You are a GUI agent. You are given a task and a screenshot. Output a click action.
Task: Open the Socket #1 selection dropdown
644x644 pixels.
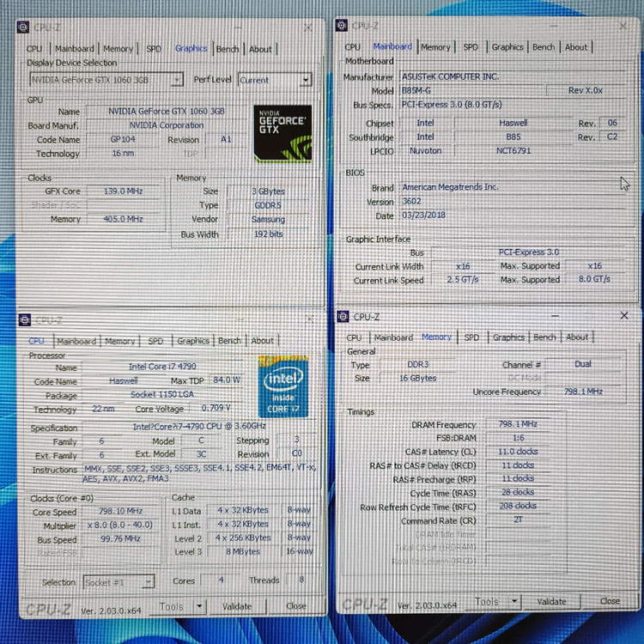[x=149, y=581]
